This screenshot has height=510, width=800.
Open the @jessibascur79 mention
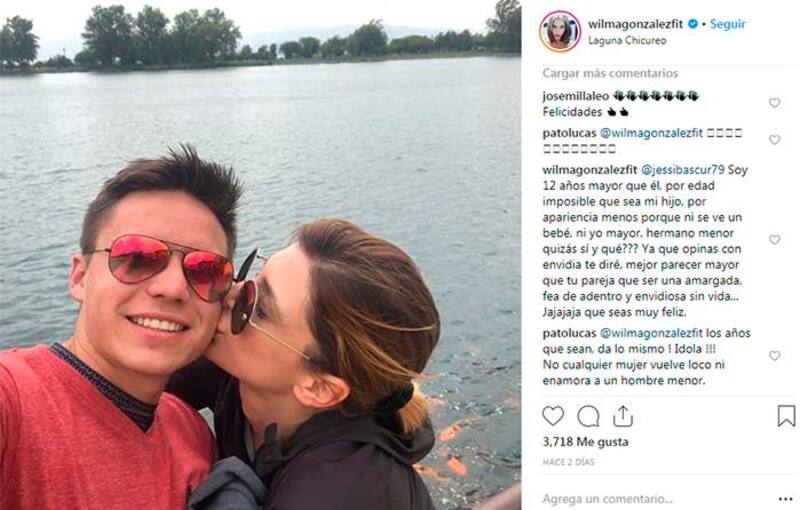click(682, 170)
